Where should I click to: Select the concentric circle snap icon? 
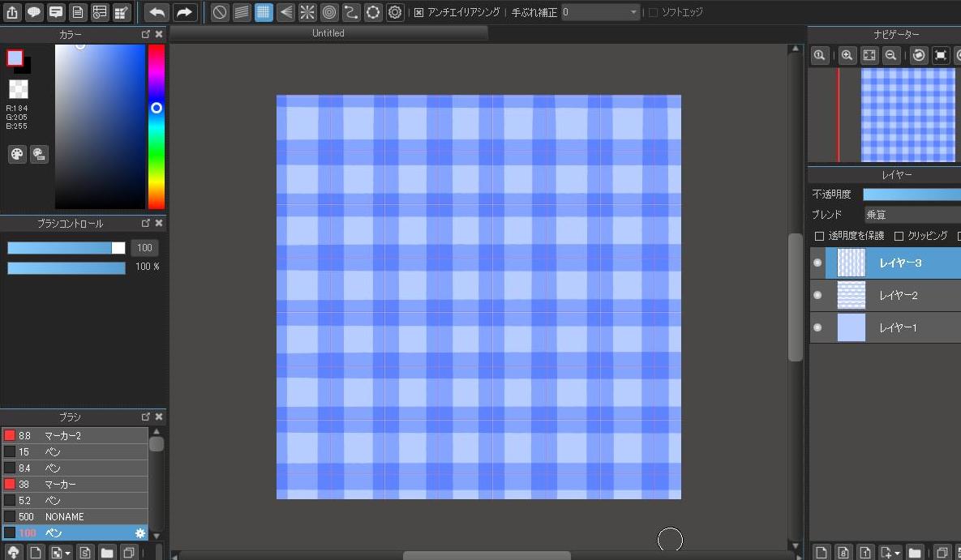click(x=329, y=12)
